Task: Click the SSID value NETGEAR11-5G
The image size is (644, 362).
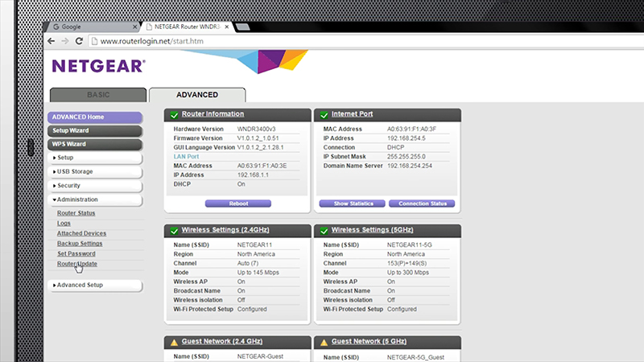Action: (410, 245)
